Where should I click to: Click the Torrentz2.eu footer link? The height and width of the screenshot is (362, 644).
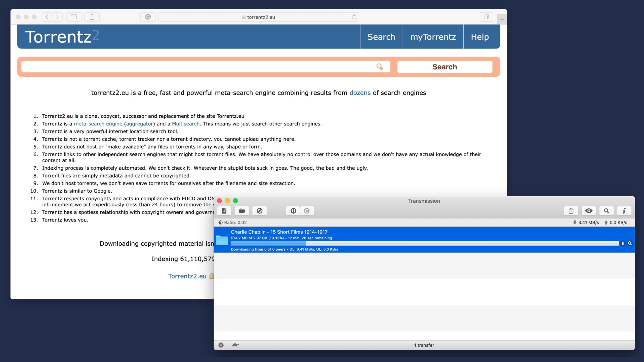[187, 276]
